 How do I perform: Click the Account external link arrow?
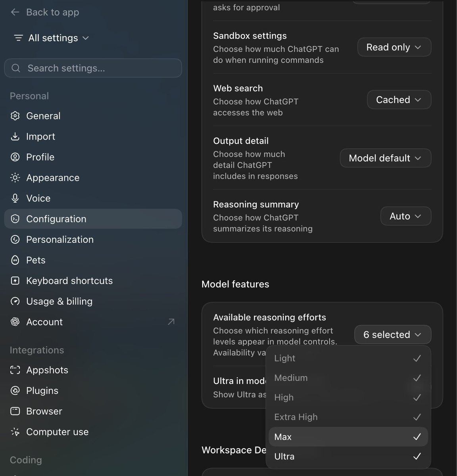(171, 322)
